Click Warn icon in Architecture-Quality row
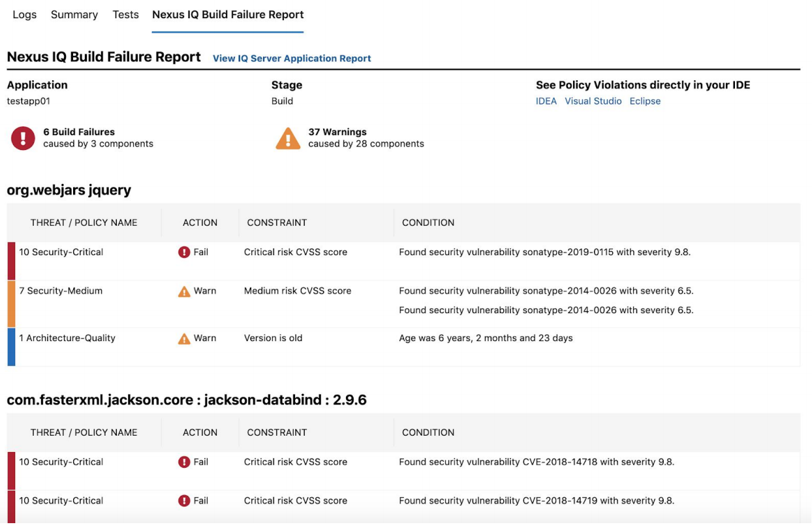Image resolution: width=812 pixels, height=531 pixels. click(184, 339)
